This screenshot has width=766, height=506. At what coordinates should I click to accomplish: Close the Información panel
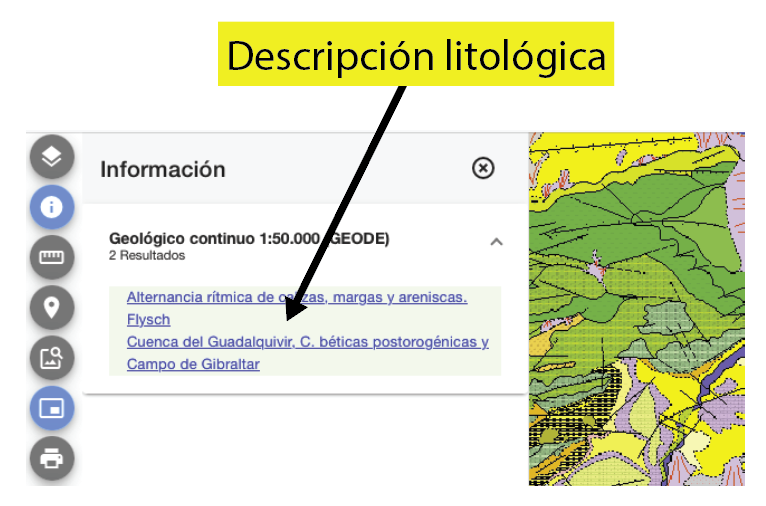tap(483, 168)
